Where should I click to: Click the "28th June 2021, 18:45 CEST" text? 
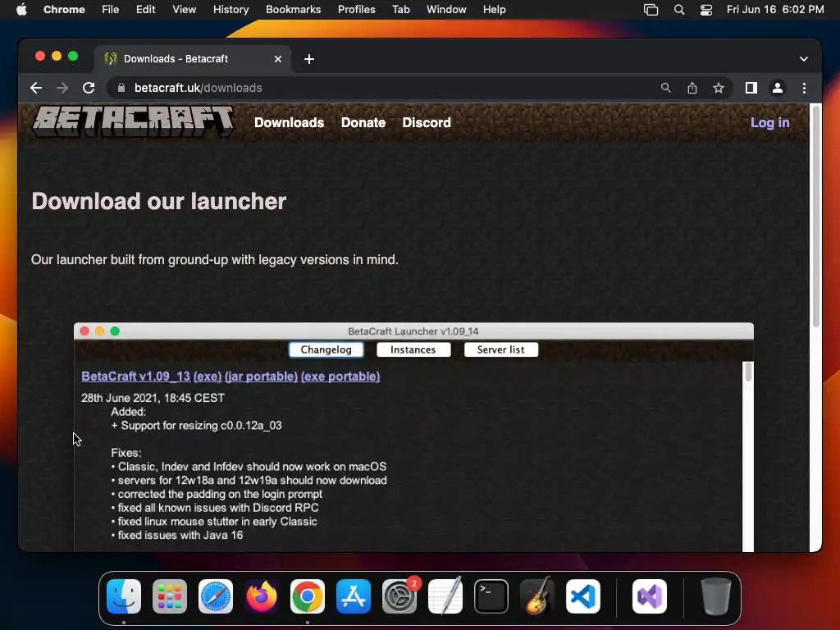coord(153,398)
